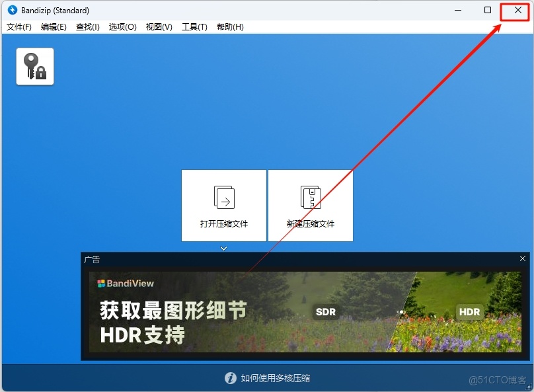Open the 文件 menu

pyautogui.click(x=19, y=27)
